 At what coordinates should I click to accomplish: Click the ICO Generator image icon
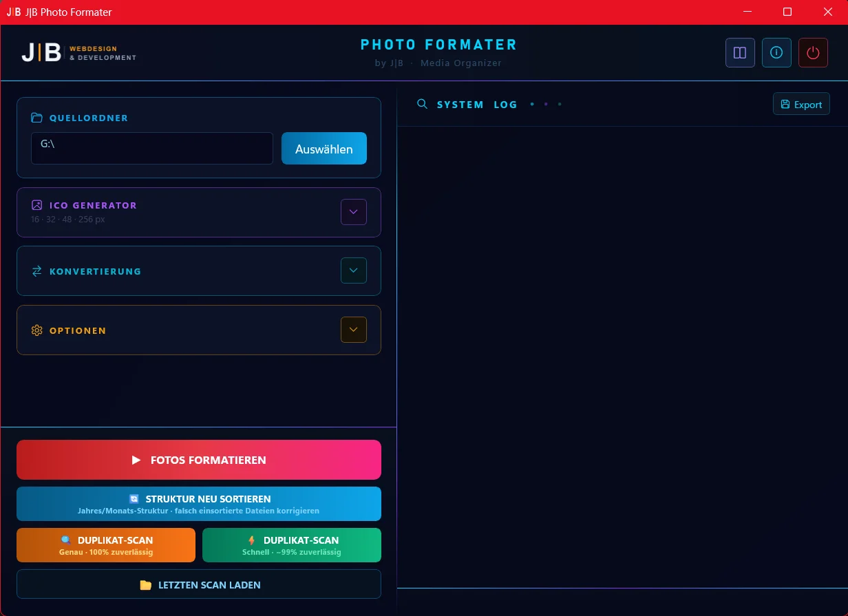point(37,205)
